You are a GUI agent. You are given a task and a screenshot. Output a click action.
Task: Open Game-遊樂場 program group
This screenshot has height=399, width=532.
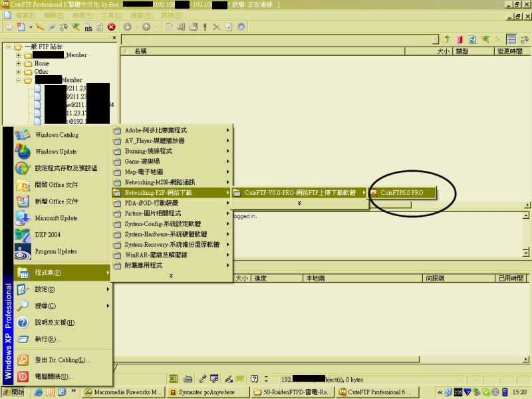click(172, 162)
